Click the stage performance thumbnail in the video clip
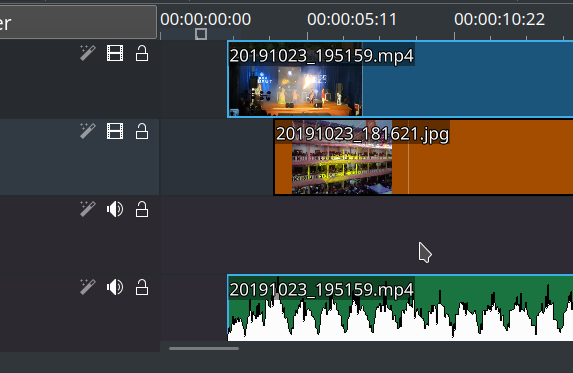The width and height of the screenshot is (573, 373). [296, 91]
